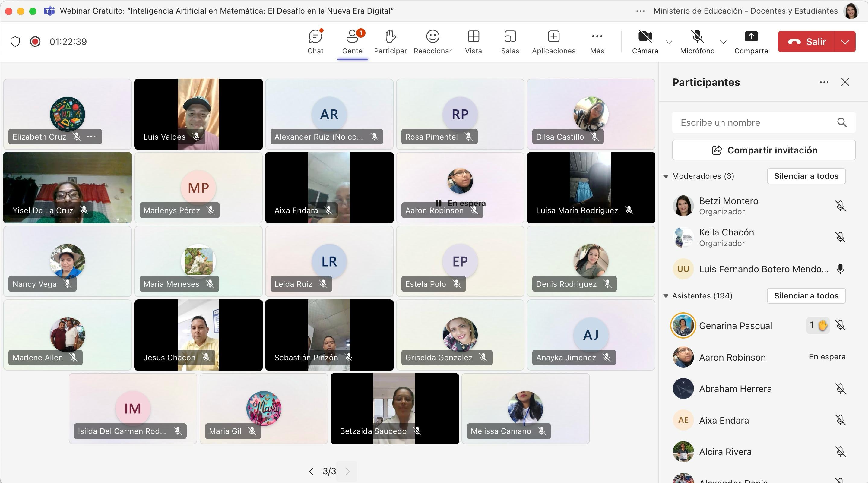The image size is (868, 483).
Task: Toggle Abraham Herrera microphone icon
Action: tap(840, 389)
